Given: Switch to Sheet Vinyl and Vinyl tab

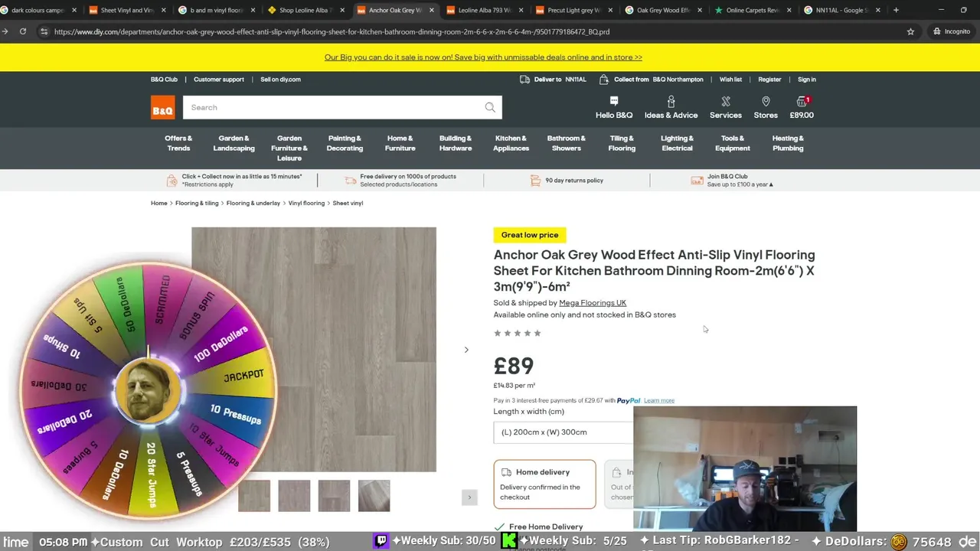Looking at the screenshot, I should (126, 10).
